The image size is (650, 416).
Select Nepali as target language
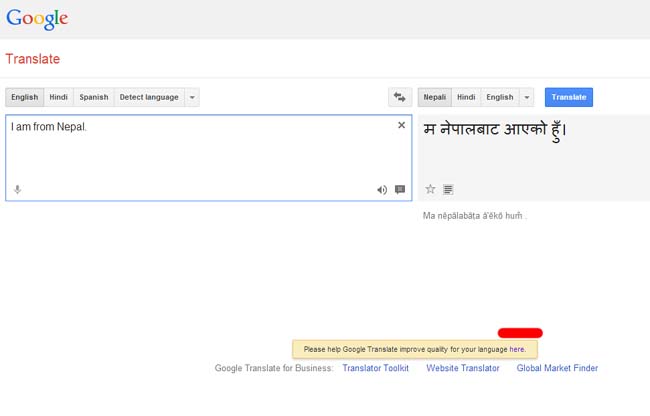point(434,97)
